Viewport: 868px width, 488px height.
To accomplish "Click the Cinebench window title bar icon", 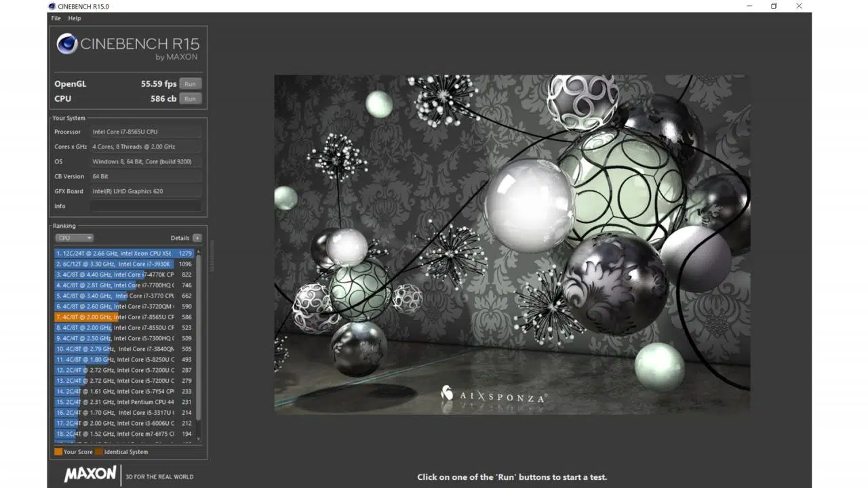I will 53,6.
